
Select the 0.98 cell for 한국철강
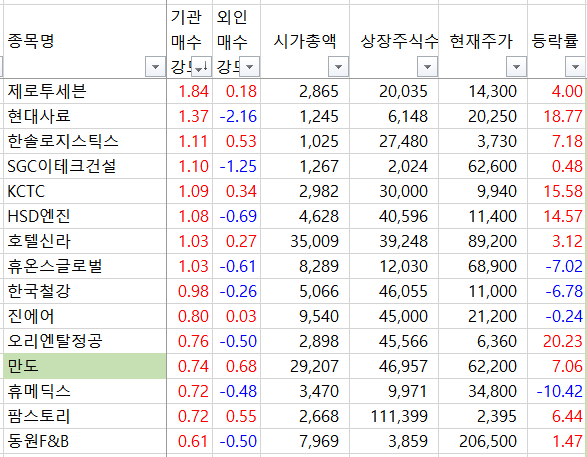[190, 291]
